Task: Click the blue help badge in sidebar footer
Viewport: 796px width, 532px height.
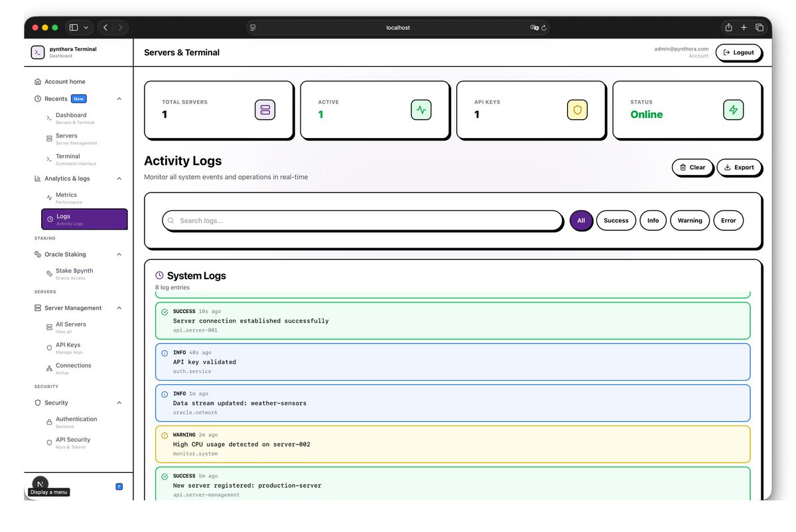Action: [x=119, y=486]
